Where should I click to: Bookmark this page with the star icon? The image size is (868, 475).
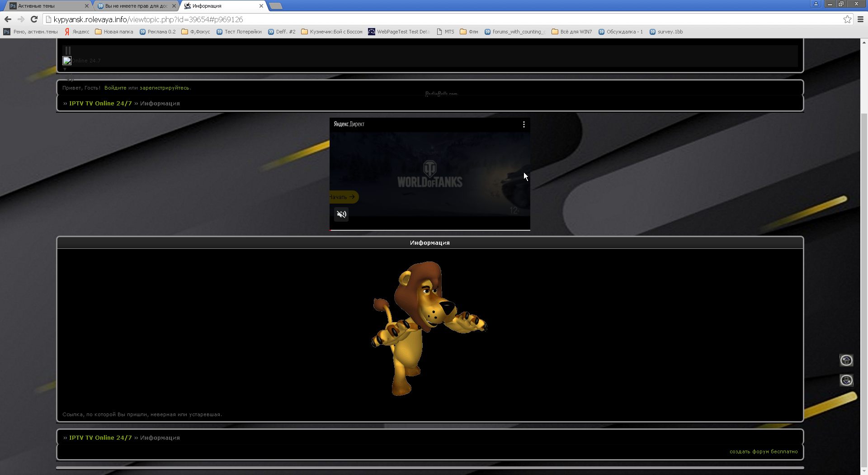(847, 19)
